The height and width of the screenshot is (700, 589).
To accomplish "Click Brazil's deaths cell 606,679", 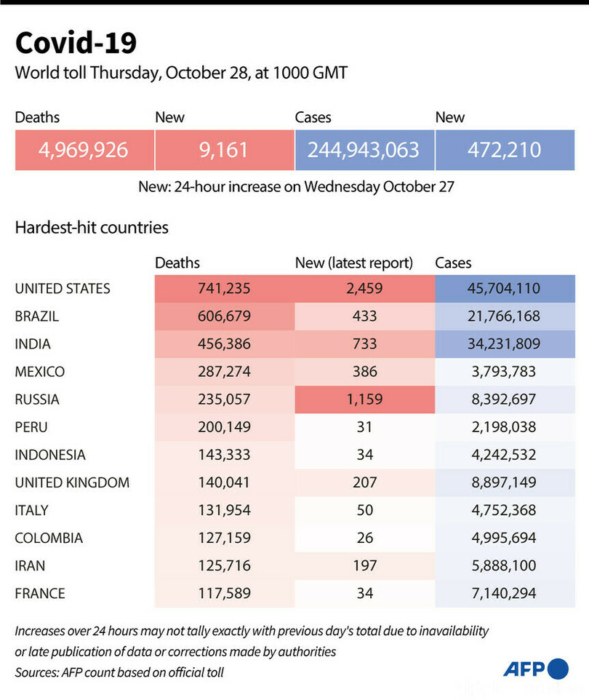I will coord(224,317).
